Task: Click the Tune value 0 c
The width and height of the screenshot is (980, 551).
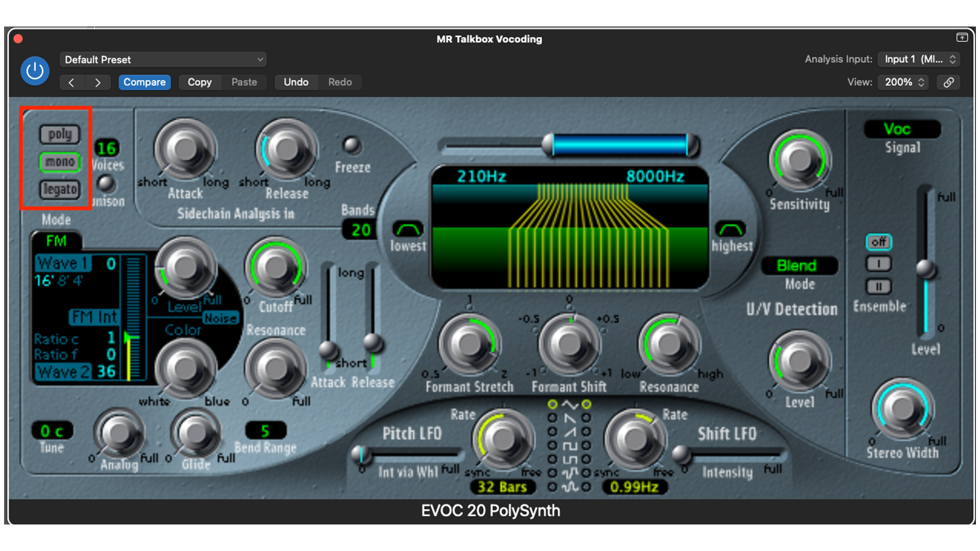Action: coord(52,431)
